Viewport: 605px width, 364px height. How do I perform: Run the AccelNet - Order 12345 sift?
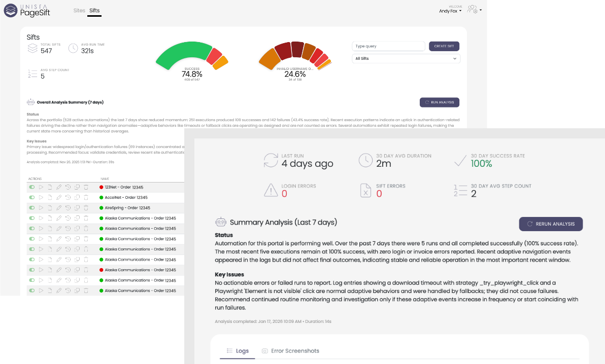point(41,197)
